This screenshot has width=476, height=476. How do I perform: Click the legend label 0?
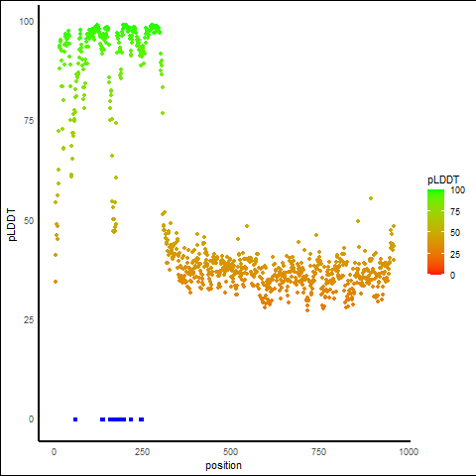click(453, 276)
